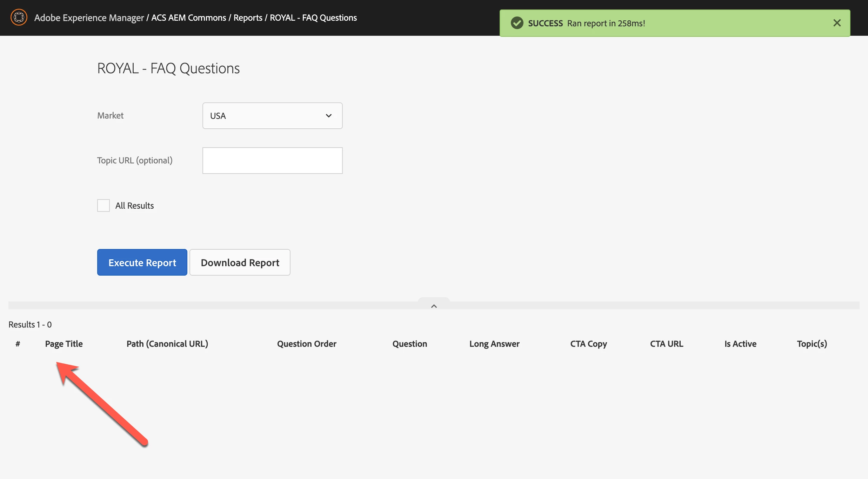Click the Is Active column header
The image size is (868, 479).
[x=740, y=344]
